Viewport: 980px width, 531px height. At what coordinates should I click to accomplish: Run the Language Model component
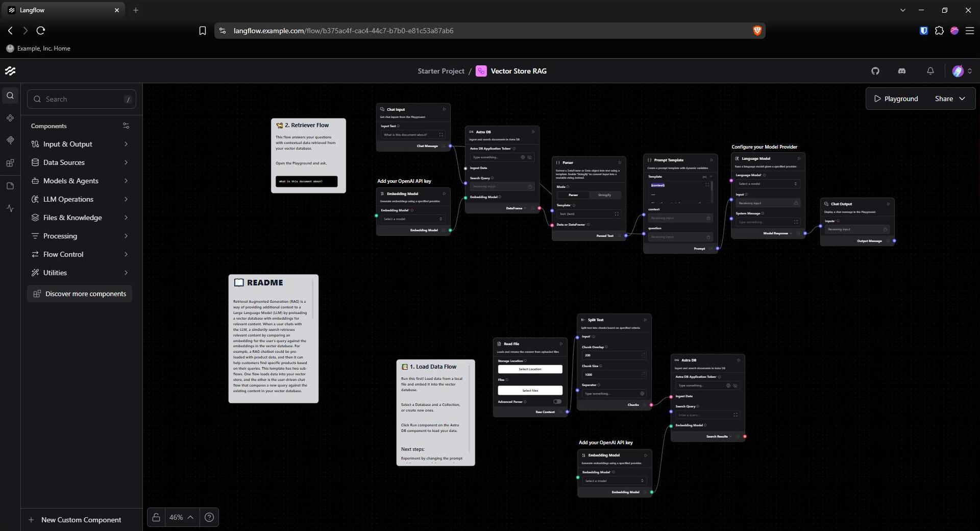point(799,158)
